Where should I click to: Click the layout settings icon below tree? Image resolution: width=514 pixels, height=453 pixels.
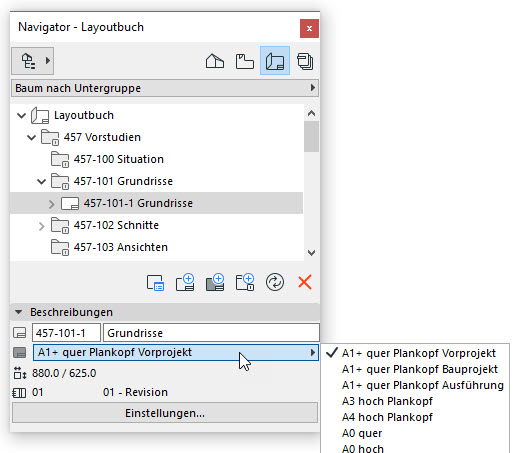click(155, 283)
